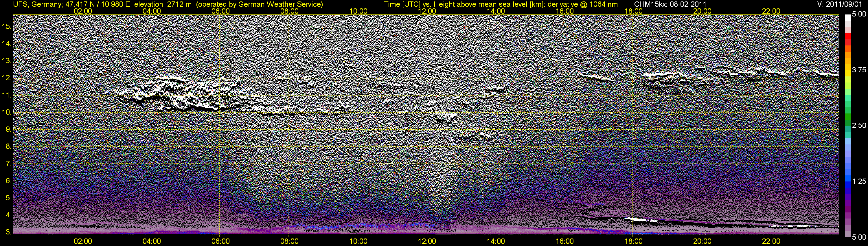This screenshot has height=246, width=868.
Task: Click the '3.' height axis label
Action: click(x=8, y=232)
